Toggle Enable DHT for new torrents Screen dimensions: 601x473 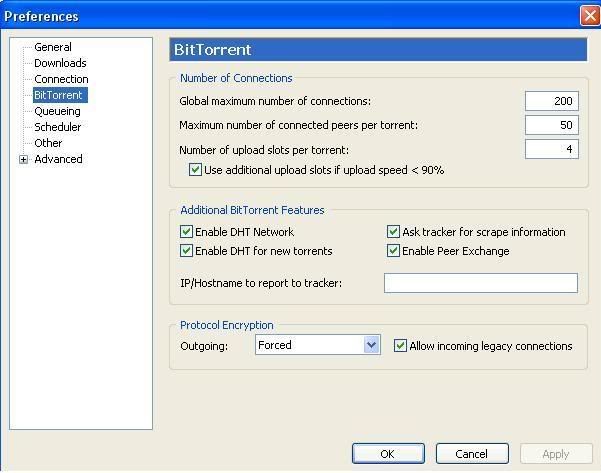187,251
